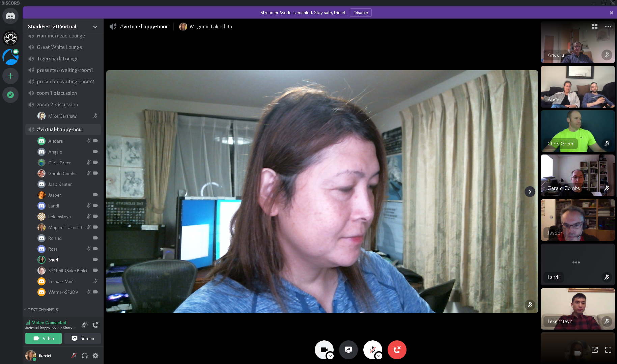Image resolution: width=617 pixels, height=364 pixels.
Task: Focus the Chris Greer video thumbnail
Action: point(578,131)
